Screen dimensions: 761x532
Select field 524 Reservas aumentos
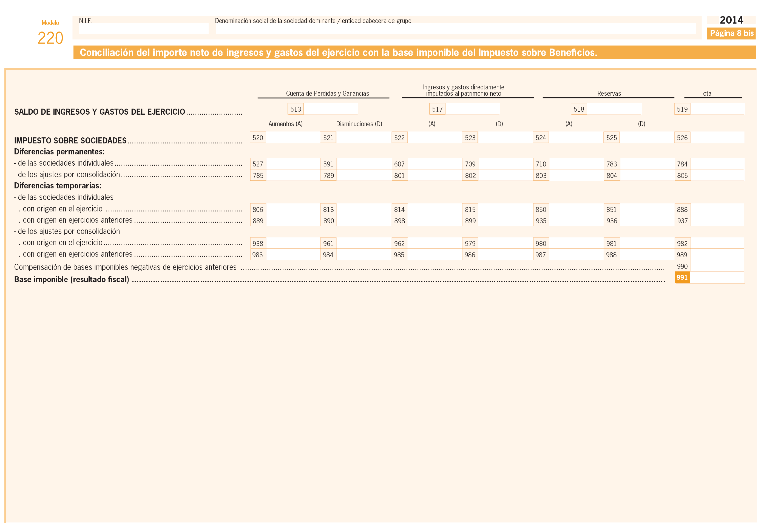pos(576,138)
